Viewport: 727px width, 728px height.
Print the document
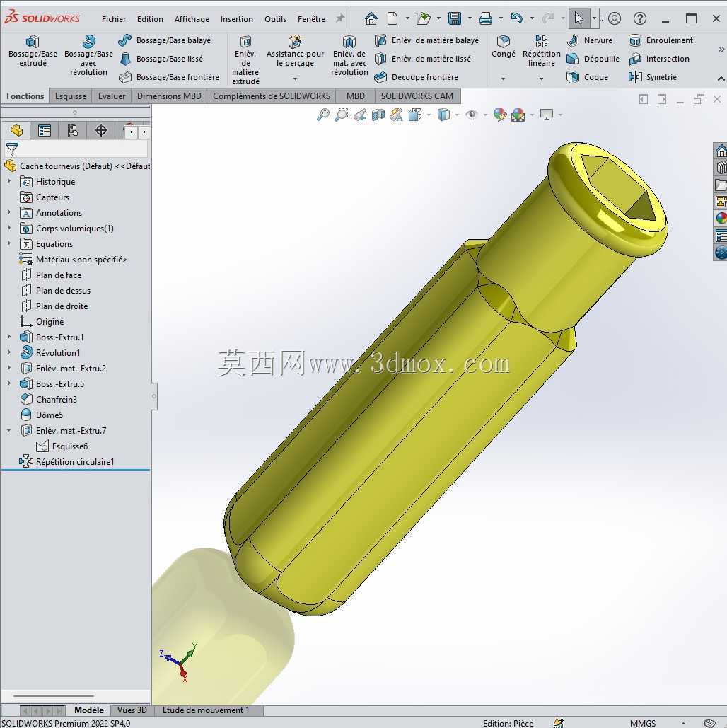[486, 18]
